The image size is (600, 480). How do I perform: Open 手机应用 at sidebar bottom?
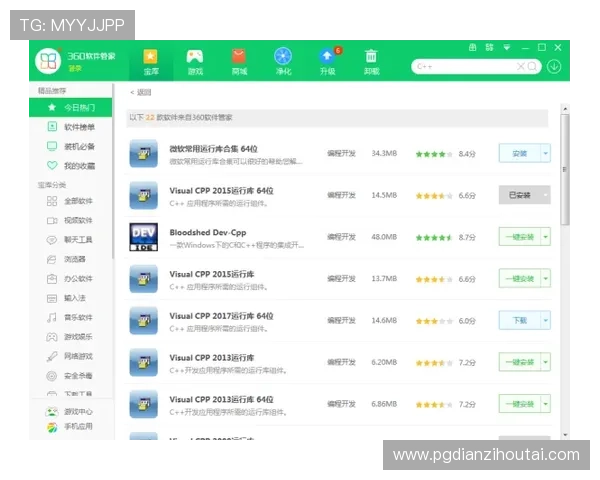click(70, 426)
